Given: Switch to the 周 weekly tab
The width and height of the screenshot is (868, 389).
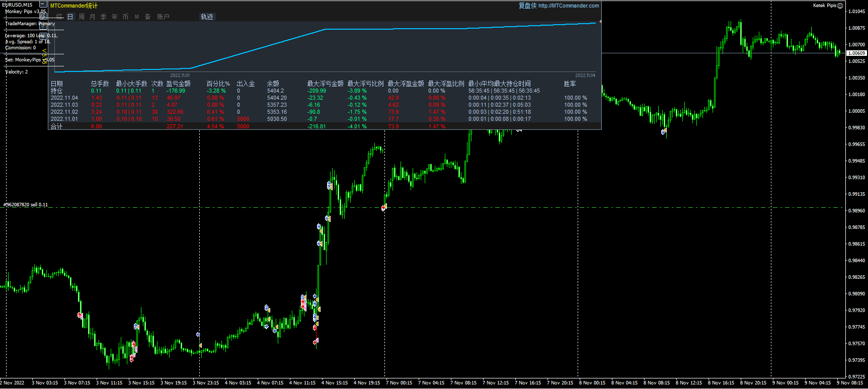Looking at the screenshot, I should pos(82,17).
